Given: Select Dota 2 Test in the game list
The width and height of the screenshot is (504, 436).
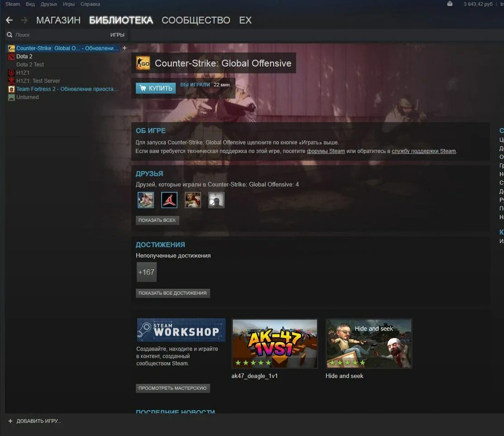Looking at the screenshot, I should (x=30, y=65).
